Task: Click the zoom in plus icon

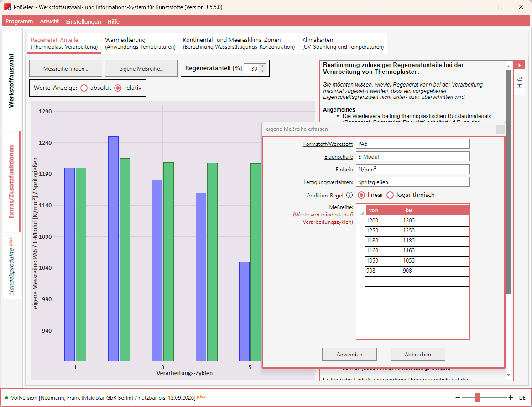Action: [x=511, y=397]
